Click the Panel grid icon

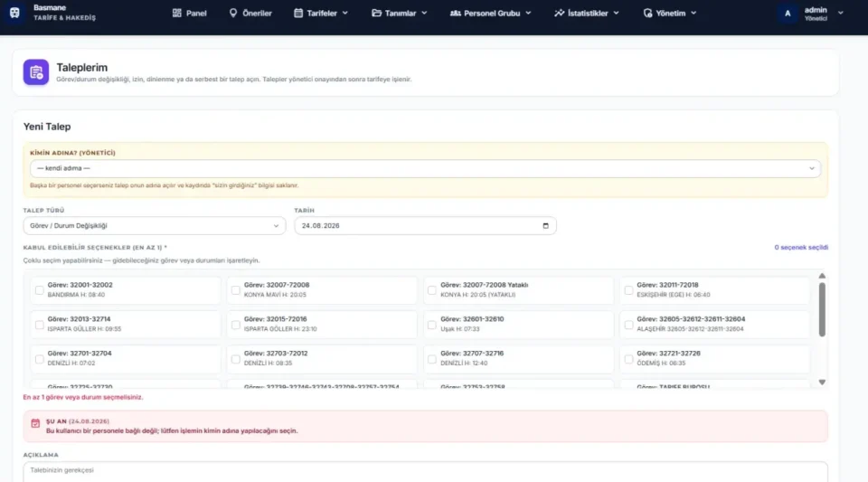point(176,13)
